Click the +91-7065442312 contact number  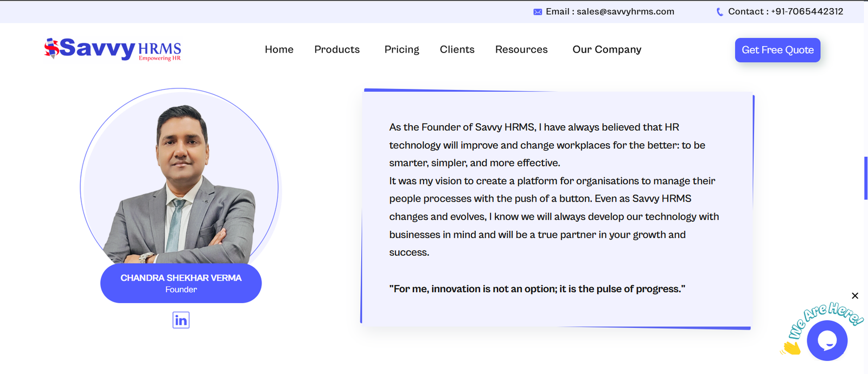tap(807, 11)
